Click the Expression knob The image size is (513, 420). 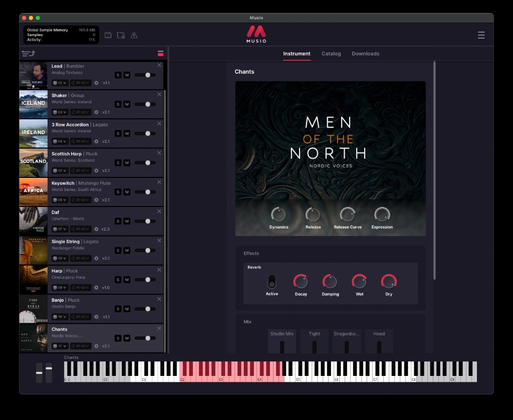tap(382, 215)
